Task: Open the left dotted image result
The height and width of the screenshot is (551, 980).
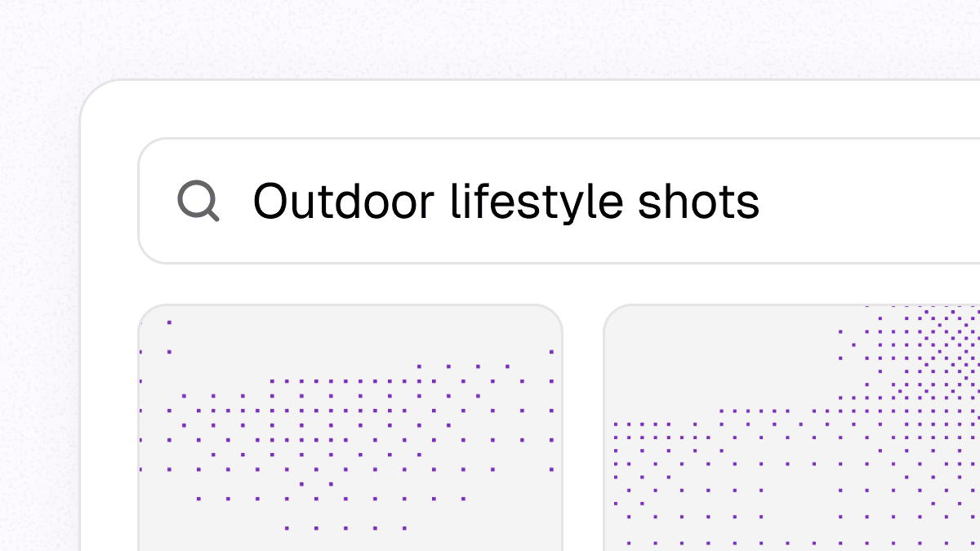Action: point(350,428)
